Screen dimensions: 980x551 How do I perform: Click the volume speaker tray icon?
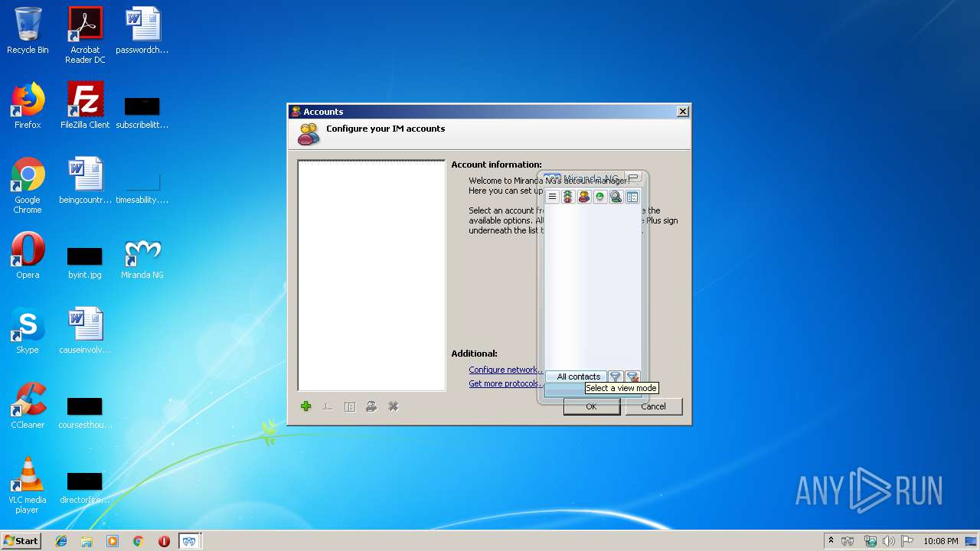[x=888, y=541]
